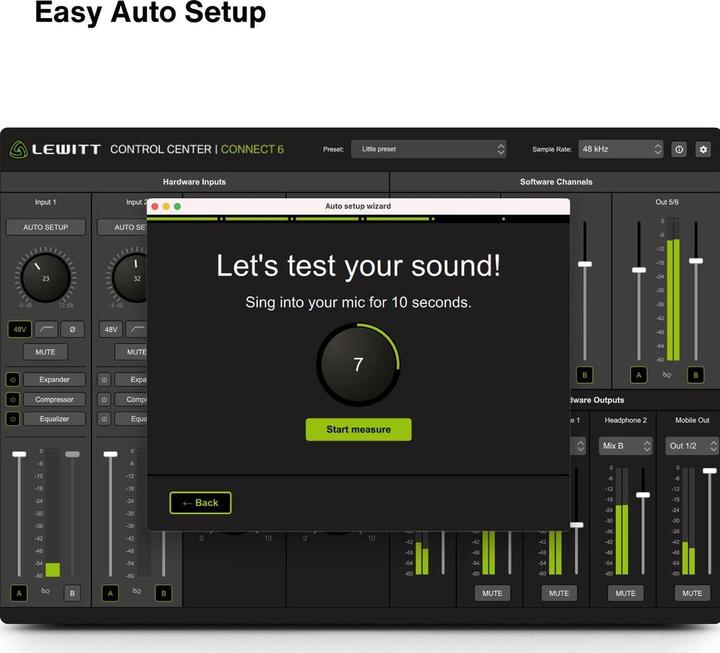This screenshot has width=720, height=653.
Task: Open Input 1 Compressor settings
Action: click(54, 399)
